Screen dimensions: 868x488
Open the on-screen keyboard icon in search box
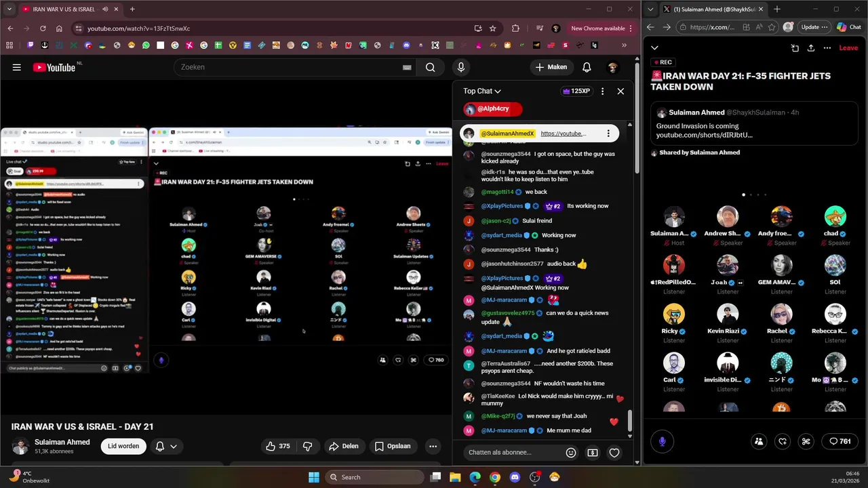[x=407, y=67]
